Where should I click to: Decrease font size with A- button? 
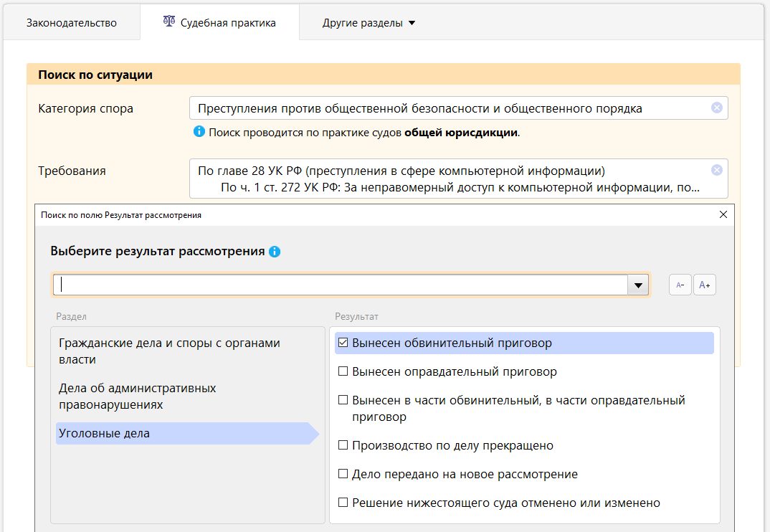coord(680,285)
